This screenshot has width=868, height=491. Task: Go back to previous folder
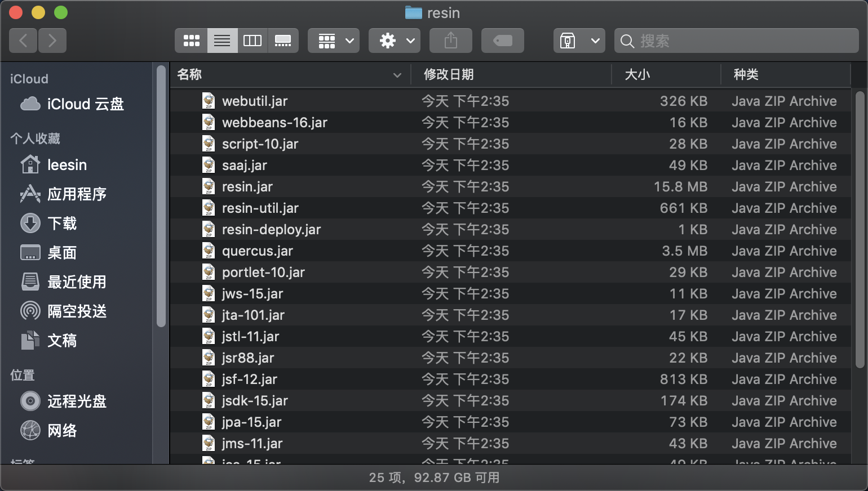(23, 41)
